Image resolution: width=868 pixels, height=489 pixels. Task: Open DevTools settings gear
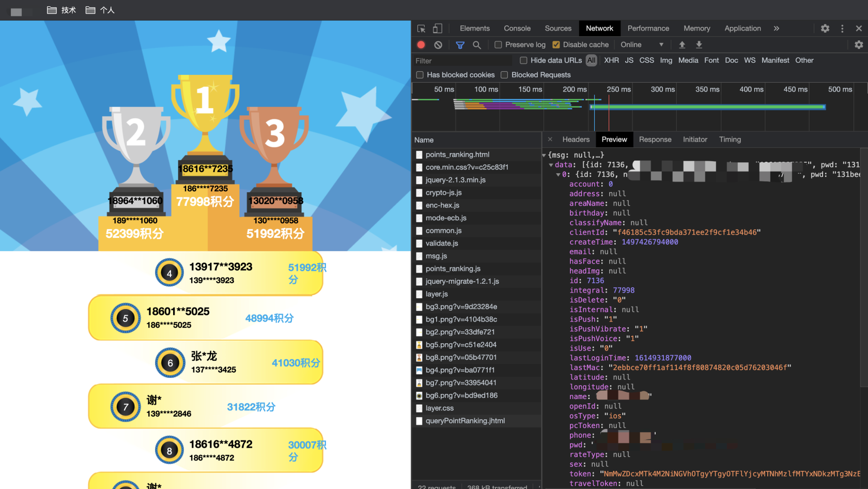tap(825, 28)
